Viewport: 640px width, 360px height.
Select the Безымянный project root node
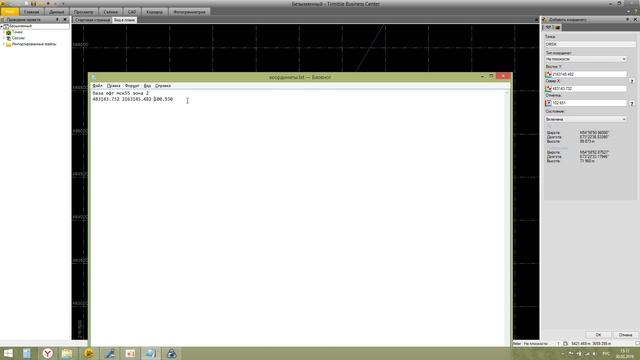pyautogui.click(x=20, y=26)
